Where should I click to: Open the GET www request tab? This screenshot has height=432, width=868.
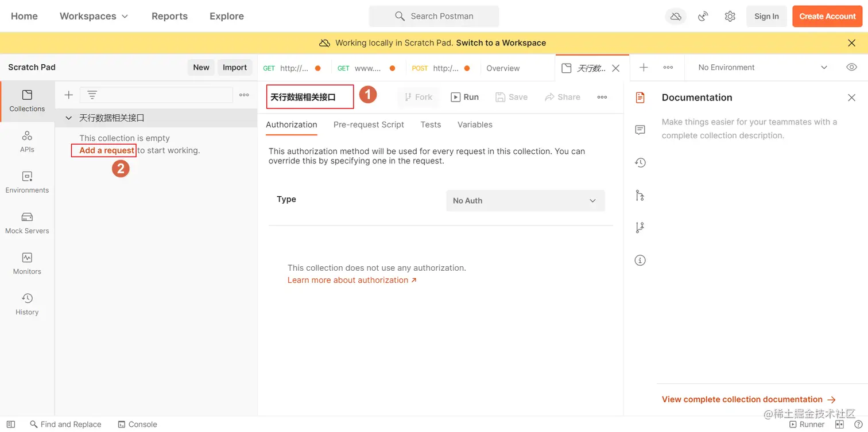click(366, 68)
